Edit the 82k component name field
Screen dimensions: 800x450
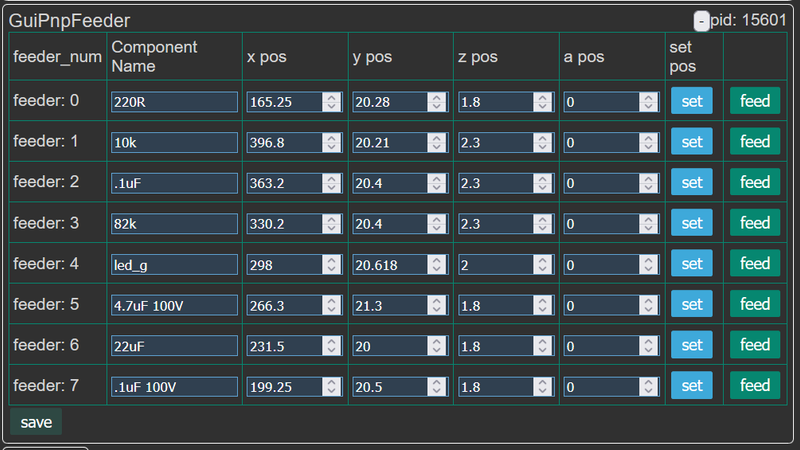point(174,224)
